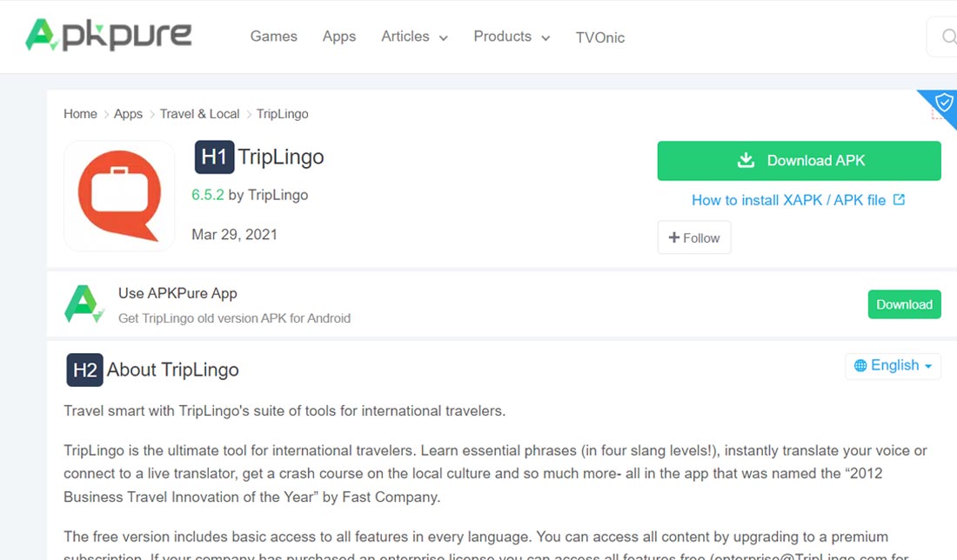Image resolution: width=957 pixels, height=560 pixels.
Task: Click the external link icon beside install guide
Action: tap(900, 200)
